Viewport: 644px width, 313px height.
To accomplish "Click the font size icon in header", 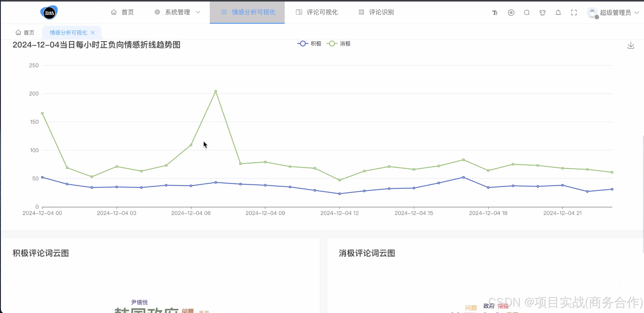I will 495,13.
